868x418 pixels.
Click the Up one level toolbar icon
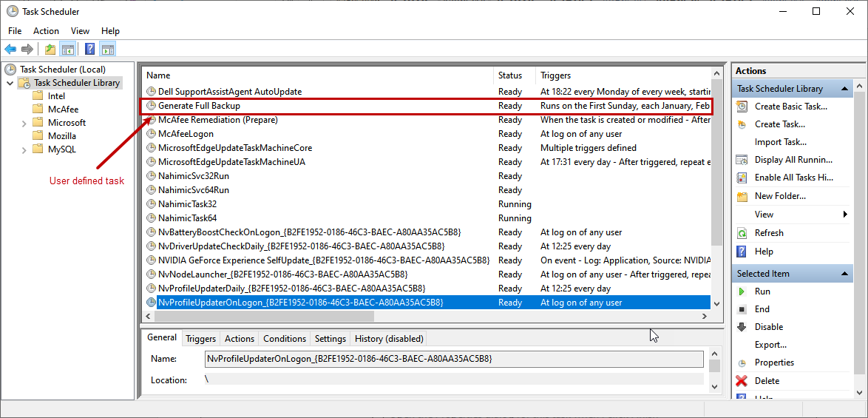tap(50, 50)
